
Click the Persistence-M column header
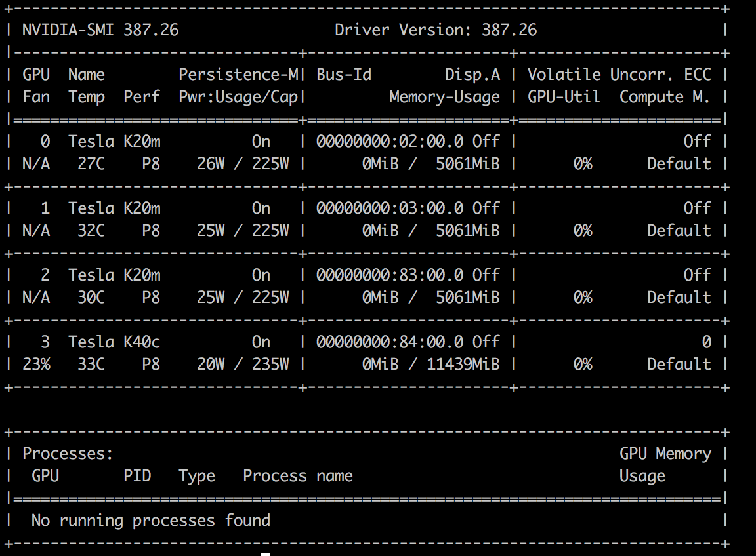point(239,75)
